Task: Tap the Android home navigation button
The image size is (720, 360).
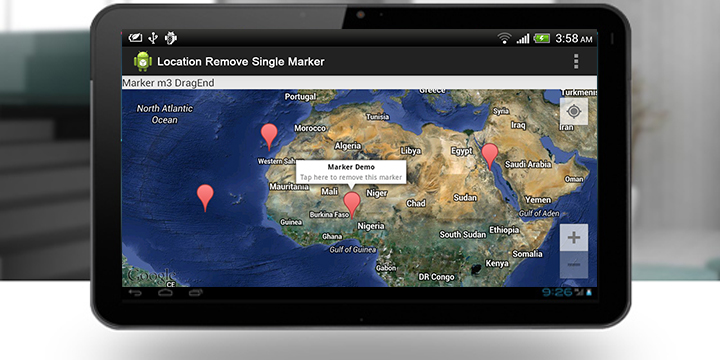Action: tap(165, 293)
